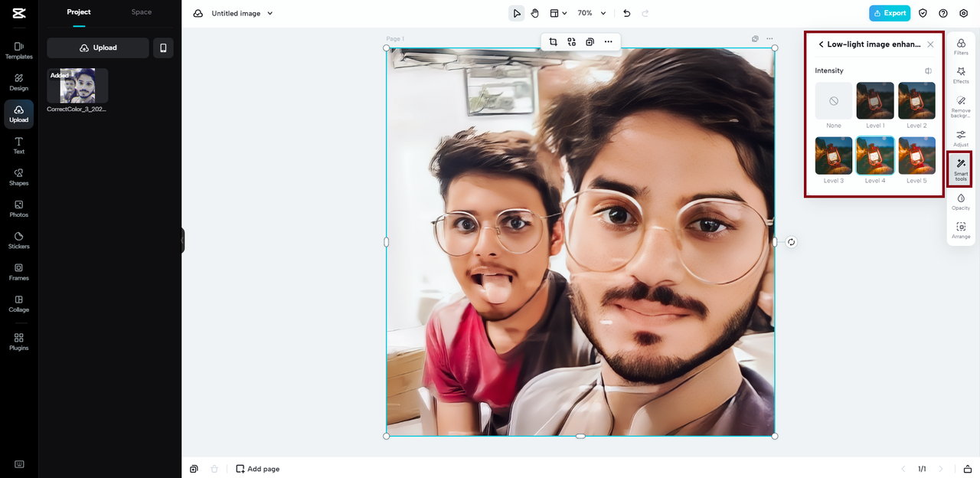
Task: Select the pointer selection tool
Action: (517, 13)
